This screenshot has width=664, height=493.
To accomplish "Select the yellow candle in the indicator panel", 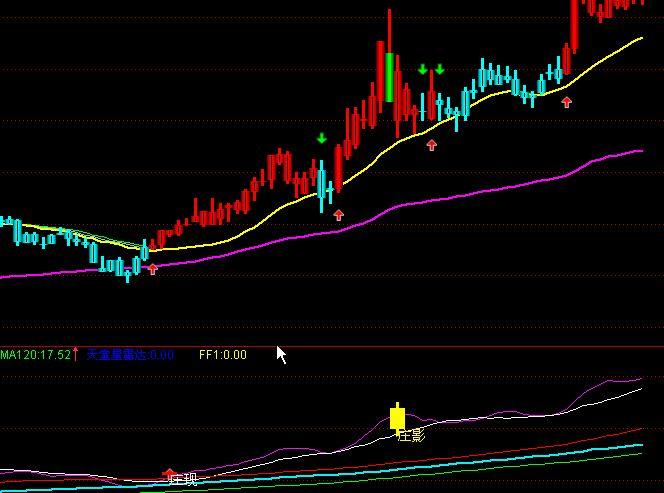I will 397,416.
